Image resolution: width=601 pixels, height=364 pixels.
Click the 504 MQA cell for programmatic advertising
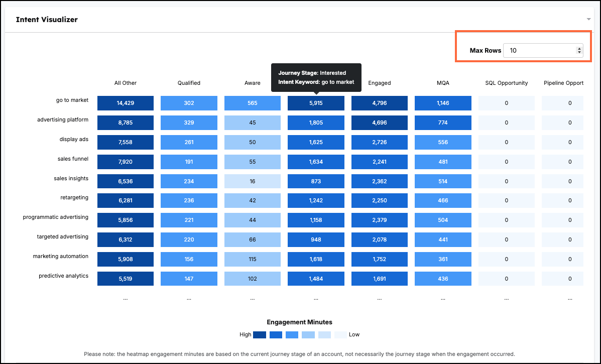pos(443,220)
